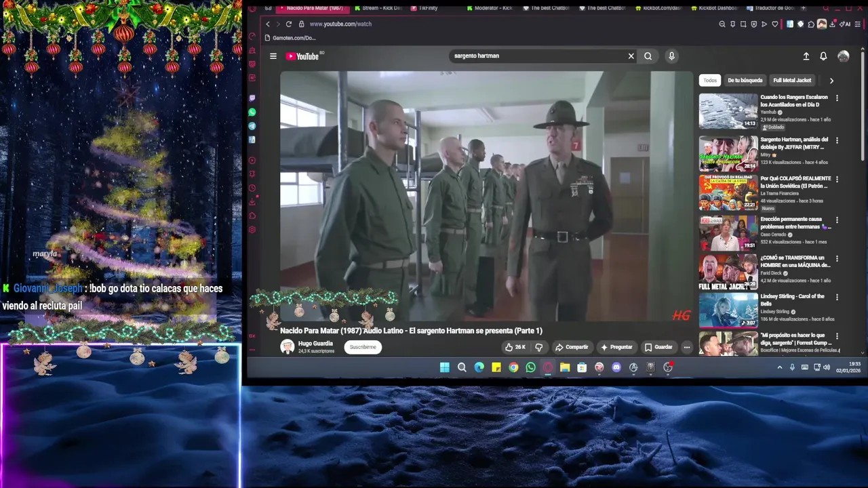This screenshot has height=488, width=868.
Task: Switch to the TikFinity tab
Action: click(425, 8)
